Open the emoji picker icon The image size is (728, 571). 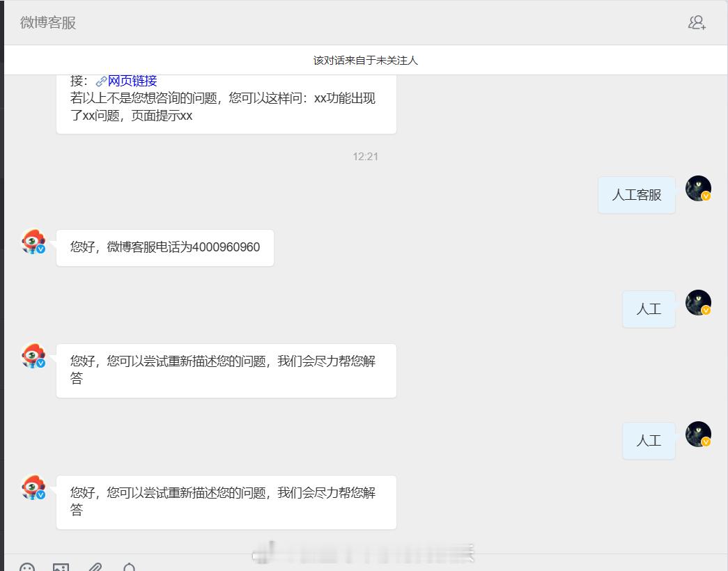(27, 568)
